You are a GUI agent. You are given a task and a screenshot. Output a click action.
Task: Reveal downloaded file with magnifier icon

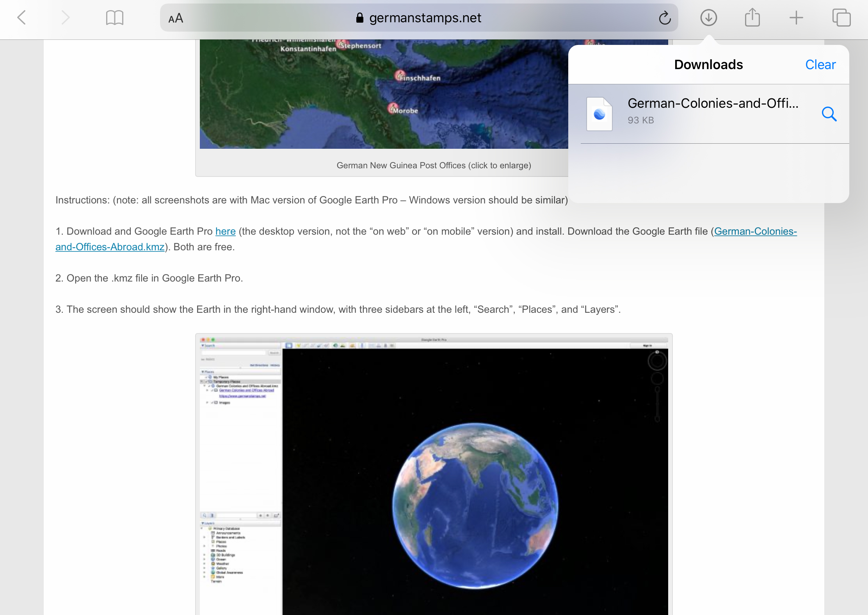click(829, 114)
